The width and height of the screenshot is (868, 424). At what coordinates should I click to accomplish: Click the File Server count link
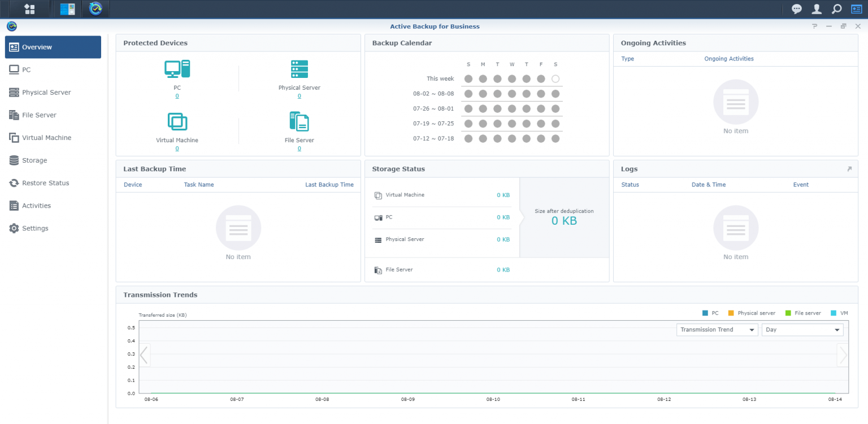[299, 148]
